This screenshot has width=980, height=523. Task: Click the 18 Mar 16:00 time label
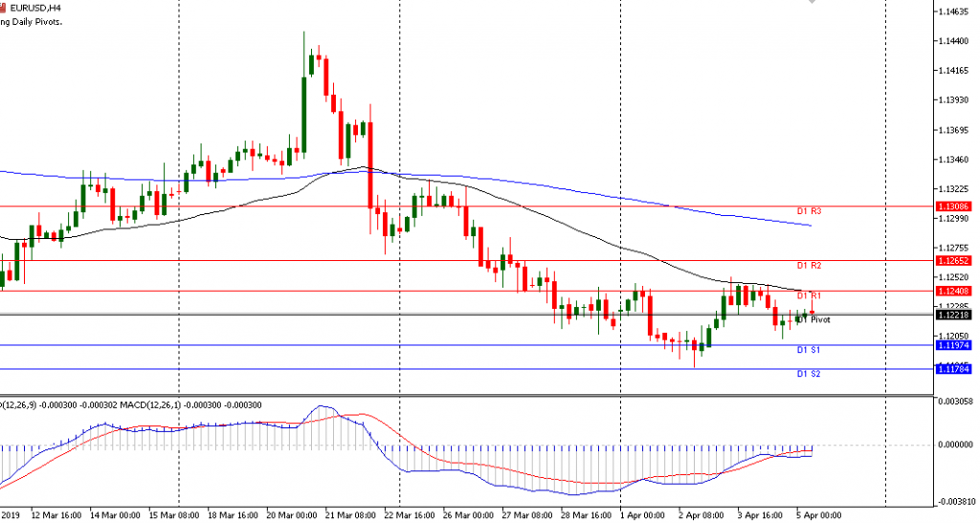coord(233,515)
